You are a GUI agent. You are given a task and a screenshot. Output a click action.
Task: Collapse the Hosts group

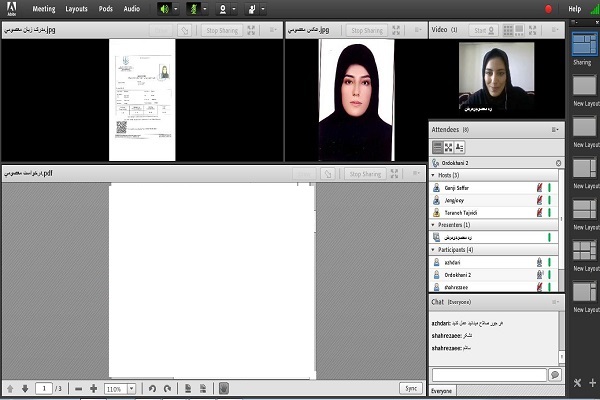click(433, 175)
